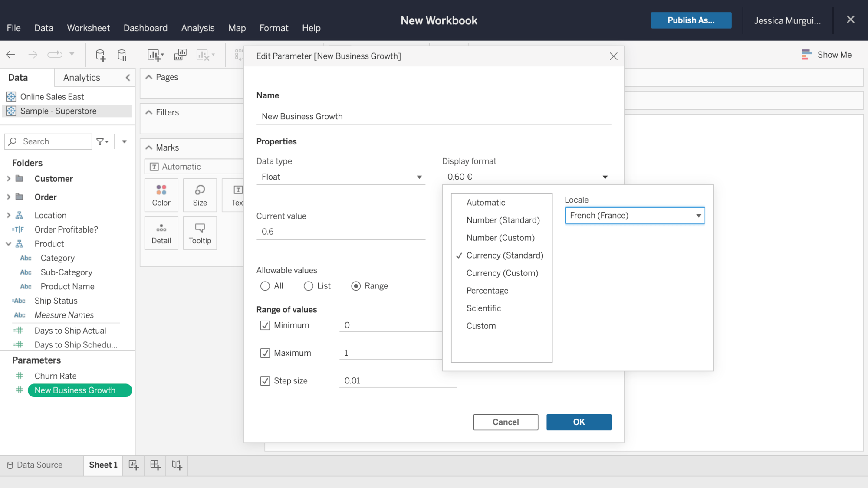Toggle the Step size checkbox
The width and height of the screenshot is (868, 488).
point(265,381)
